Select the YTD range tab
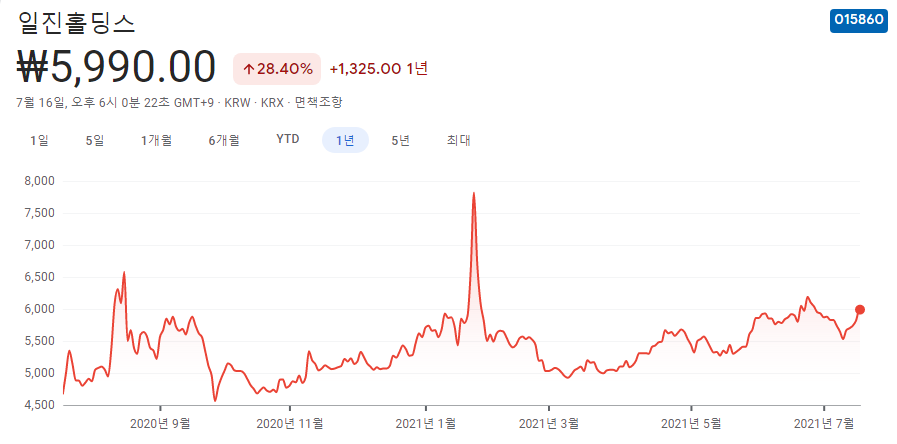897x444 pixels. point(288,140)
